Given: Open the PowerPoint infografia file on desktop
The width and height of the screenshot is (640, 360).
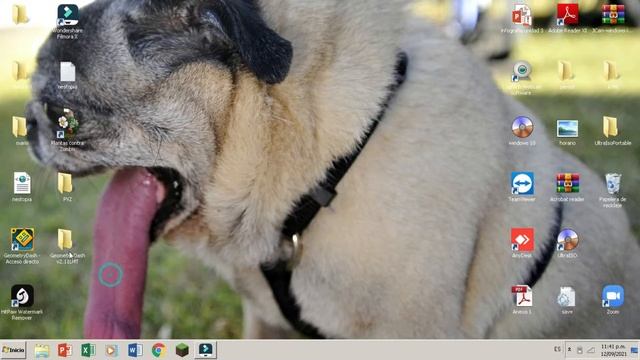Looking at the screenshot, I should point(522,18).
